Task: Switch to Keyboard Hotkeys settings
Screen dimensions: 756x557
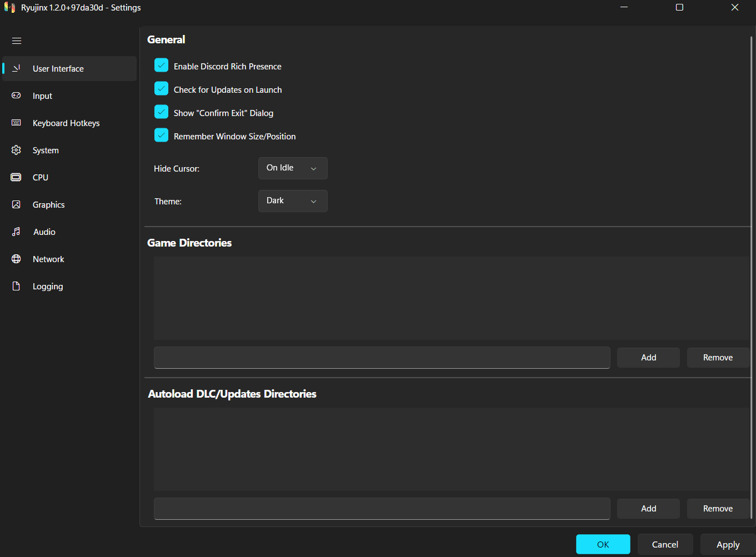Action: pos(69,123)
